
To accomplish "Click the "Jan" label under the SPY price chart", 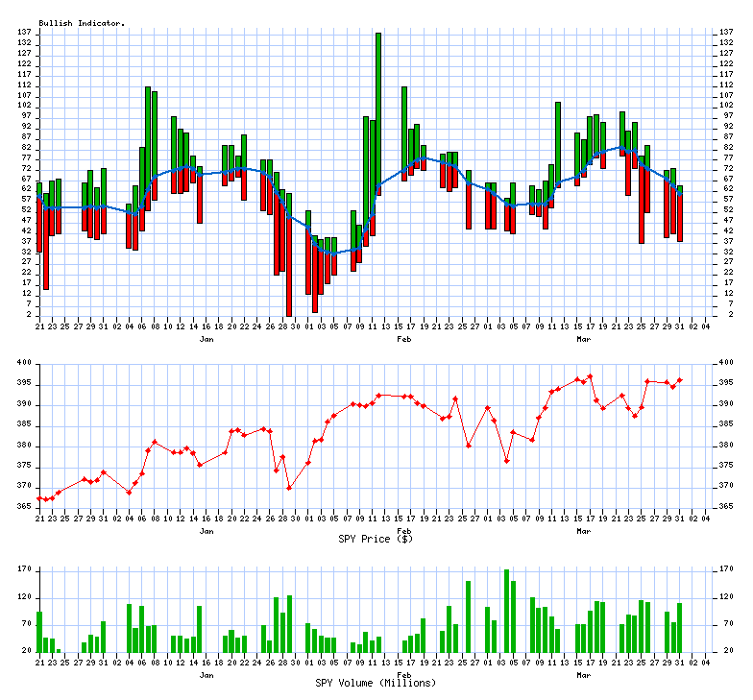I will [206, 531].
